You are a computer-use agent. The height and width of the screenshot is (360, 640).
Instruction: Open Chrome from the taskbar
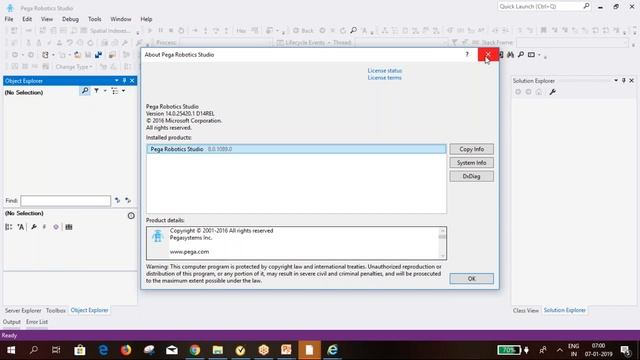pos(195,350)
